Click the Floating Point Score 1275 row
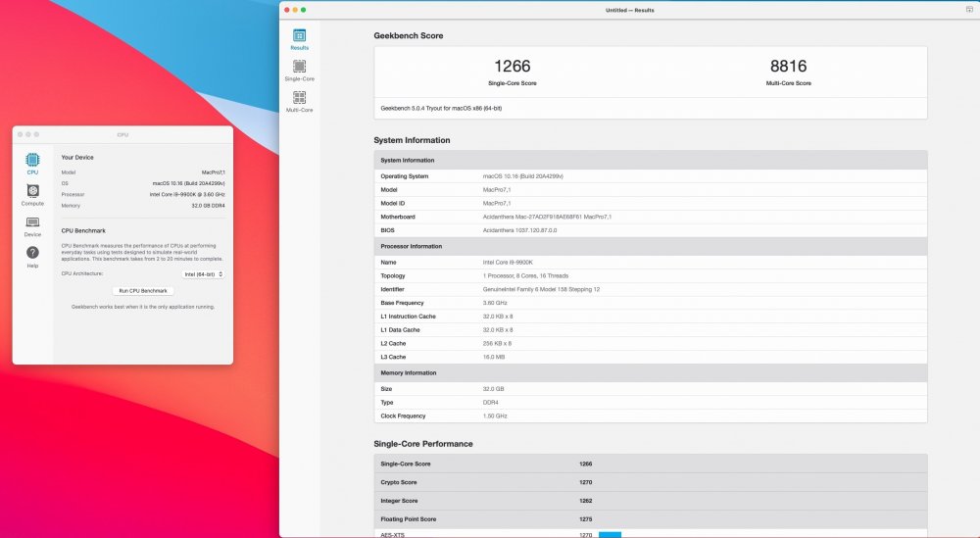 click(651, 519)
